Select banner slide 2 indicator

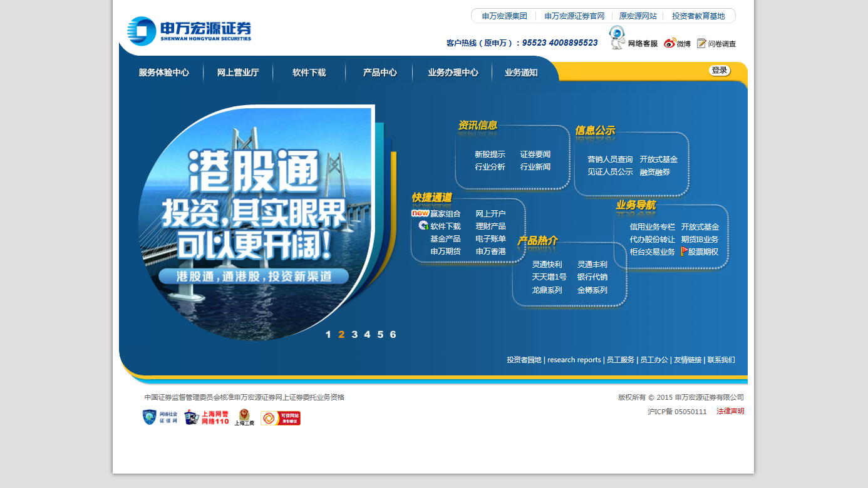(341, 334)
